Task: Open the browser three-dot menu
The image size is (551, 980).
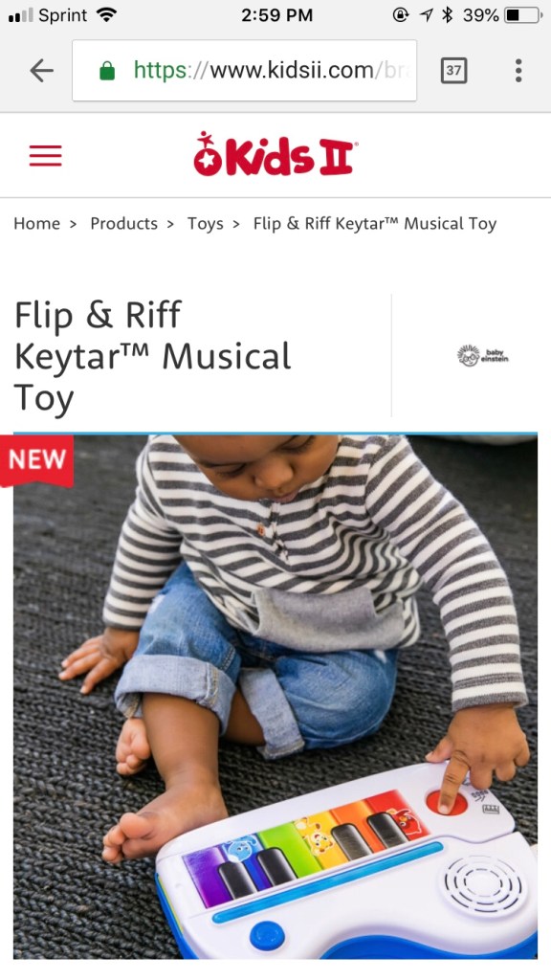Action: click(x=518, y=71)
